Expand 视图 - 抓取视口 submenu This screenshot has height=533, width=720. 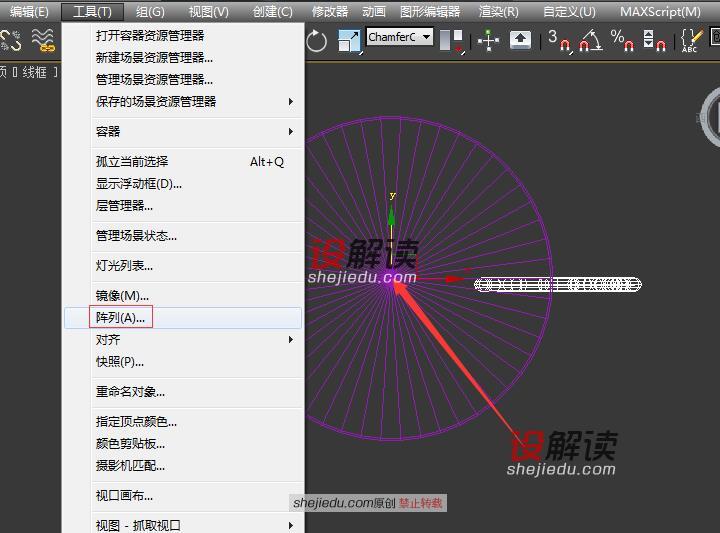(x=183, y=525)
